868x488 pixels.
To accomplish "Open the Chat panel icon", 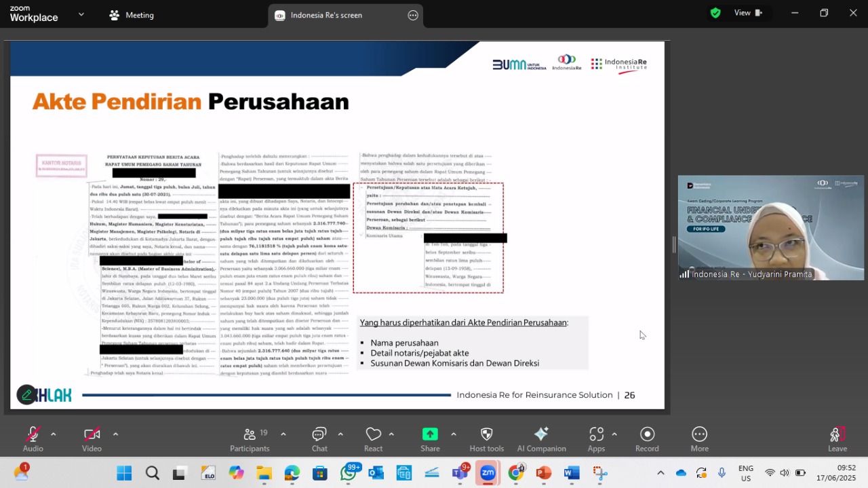I will tap(319, 434).
